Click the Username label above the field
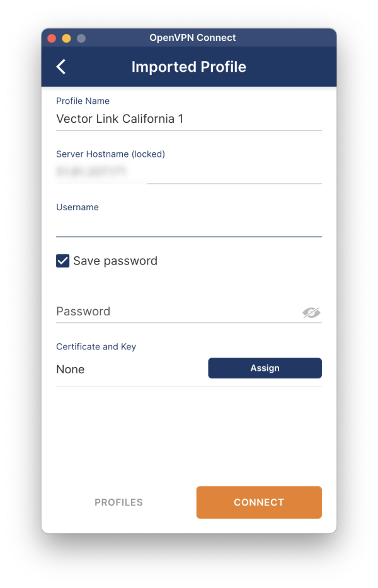 coord(77,206)
